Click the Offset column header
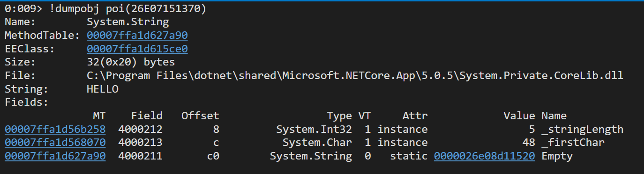This screenshot has height=174, width=644. coord(200,116)
